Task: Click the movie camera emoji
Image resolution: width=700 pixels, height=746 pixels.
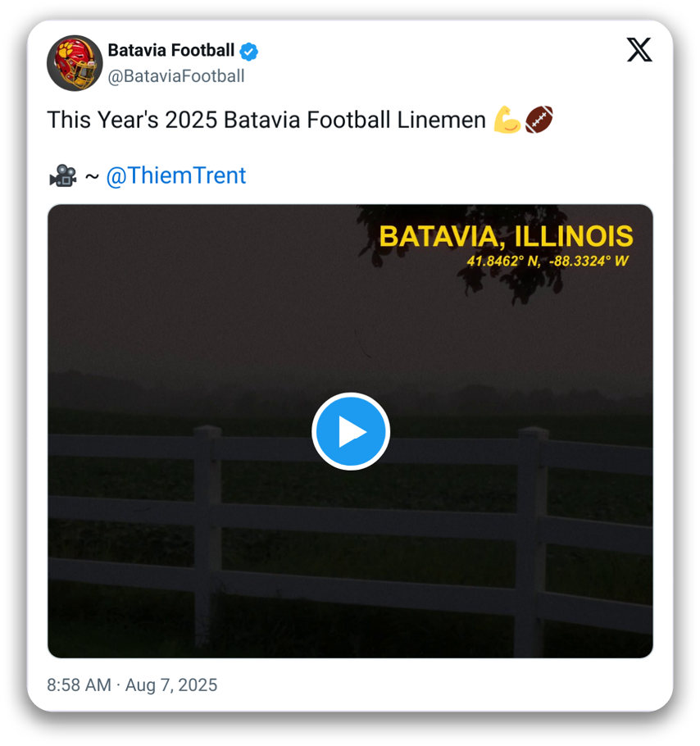Action: coord(62,175)
